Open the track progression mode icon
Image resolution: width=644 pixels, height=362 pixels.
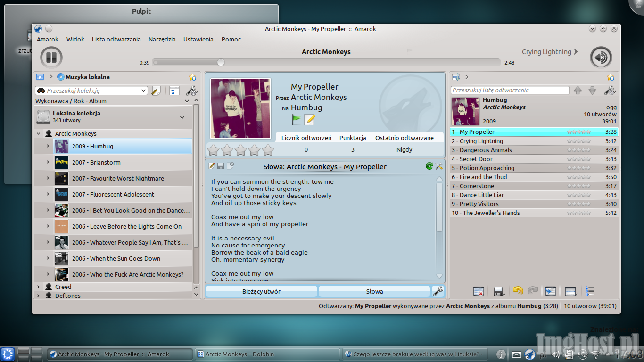(x=571, y=291)
